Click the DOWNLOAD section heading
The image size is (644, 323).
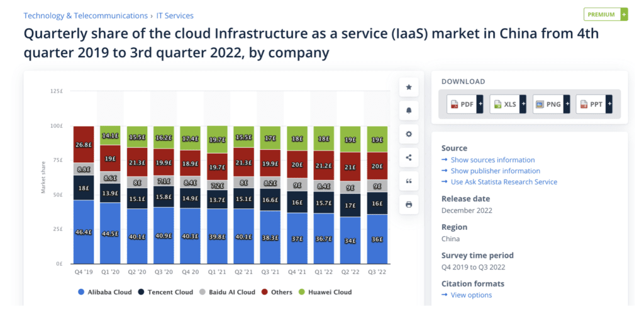click(464, 81)
